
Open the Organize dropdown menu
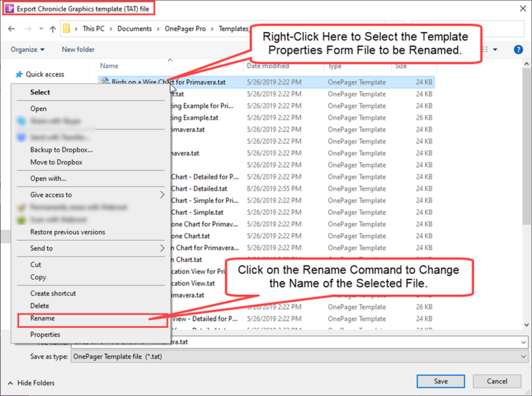[x=27, y=50]
